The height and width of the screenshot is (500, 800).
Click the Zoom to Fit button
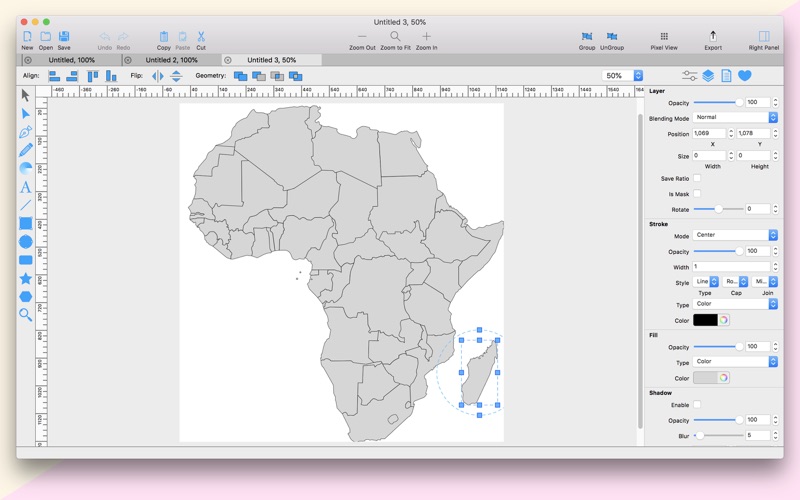click(x=395, y=38)
